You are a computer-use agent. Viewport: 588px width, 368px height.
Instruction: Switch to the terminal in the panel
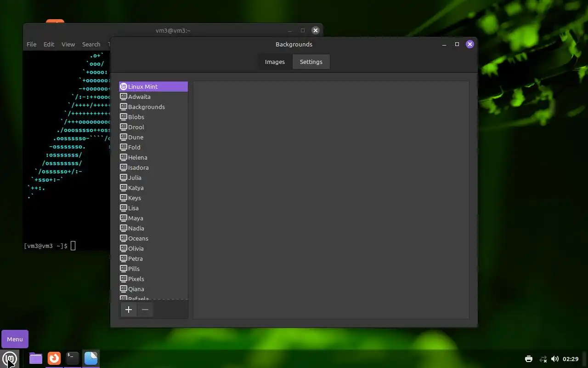pos(73,358)
